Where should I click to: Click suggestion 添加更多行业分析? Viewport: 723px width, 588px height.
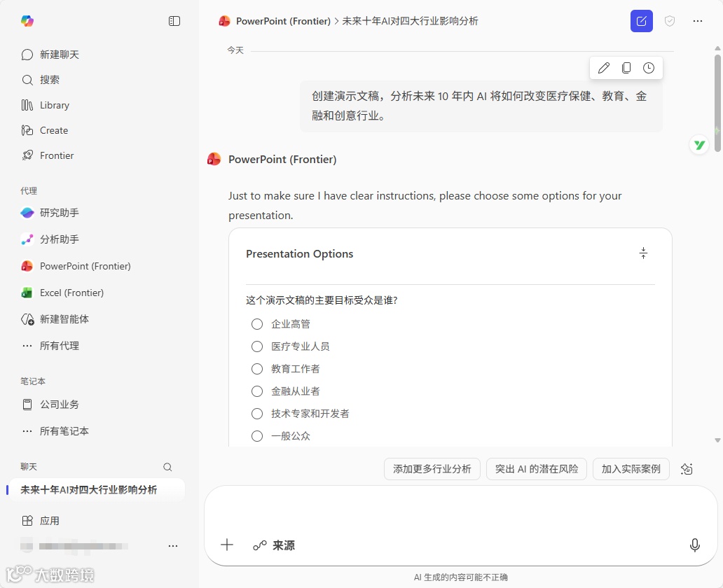[x=432, y=469]
